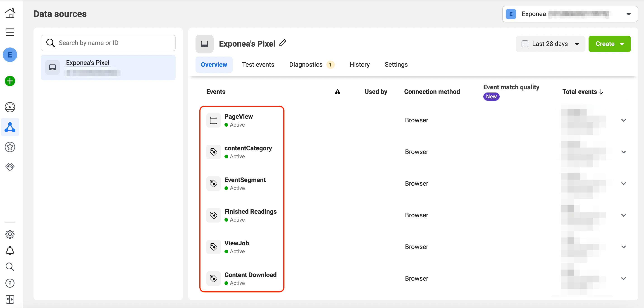This screenshot has width=644, height=308.
Task: Open the notifications bell icon
Action: point(10,251)
